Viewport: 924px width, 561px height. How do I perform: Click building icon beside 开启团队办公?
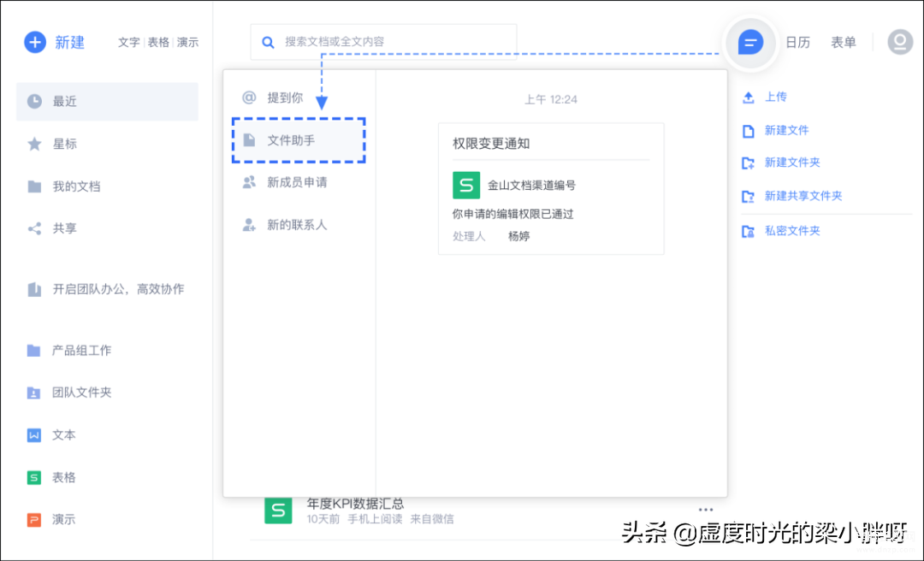coord(35,289)
